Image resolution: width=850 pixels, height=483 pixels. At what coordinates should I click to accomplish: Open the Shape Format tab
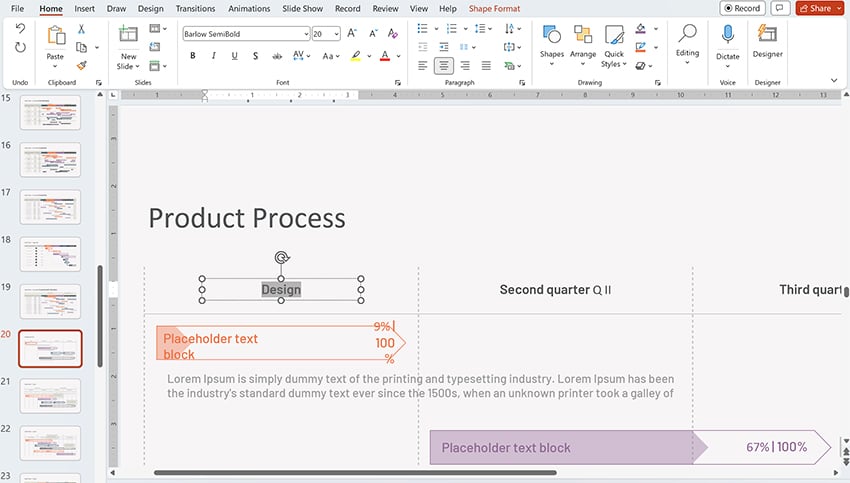point(494,9)
